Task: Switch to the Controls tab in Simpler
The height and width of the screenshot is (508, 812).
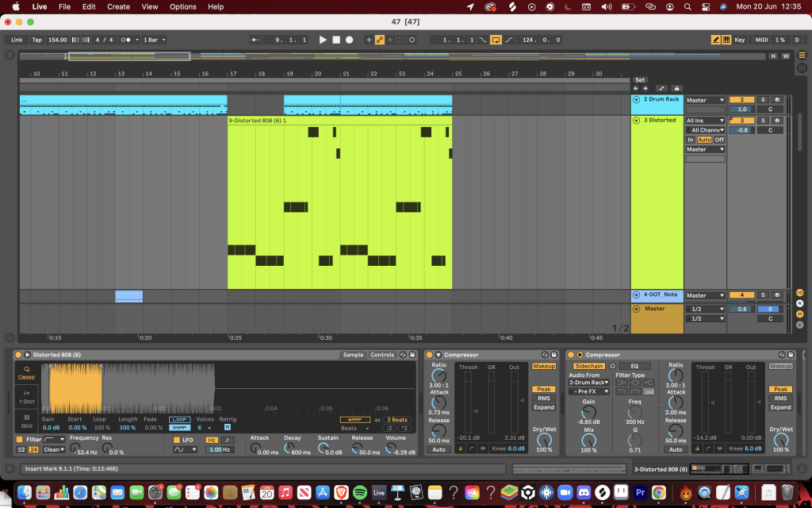Action: (x=381, y=355)
